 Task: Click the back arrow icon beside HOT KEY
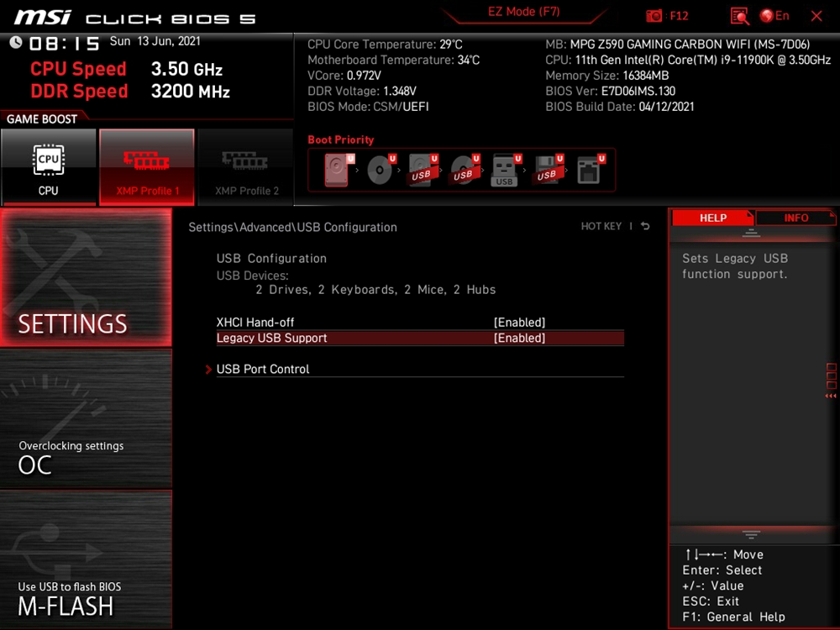645,226
